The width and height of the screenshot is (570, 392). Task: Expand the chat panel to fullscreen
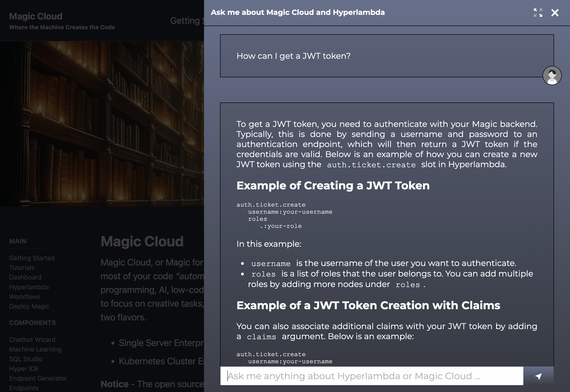click(x=538, y=13)
